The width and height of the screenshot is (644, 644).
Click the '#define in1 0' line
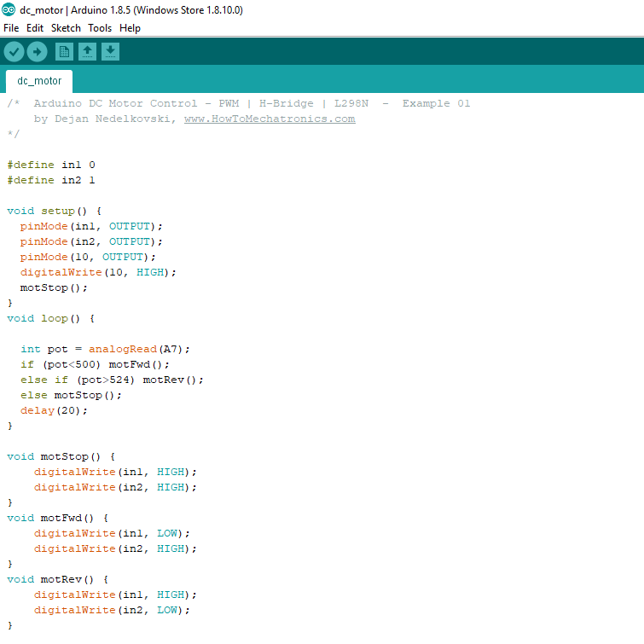[51, 165]
